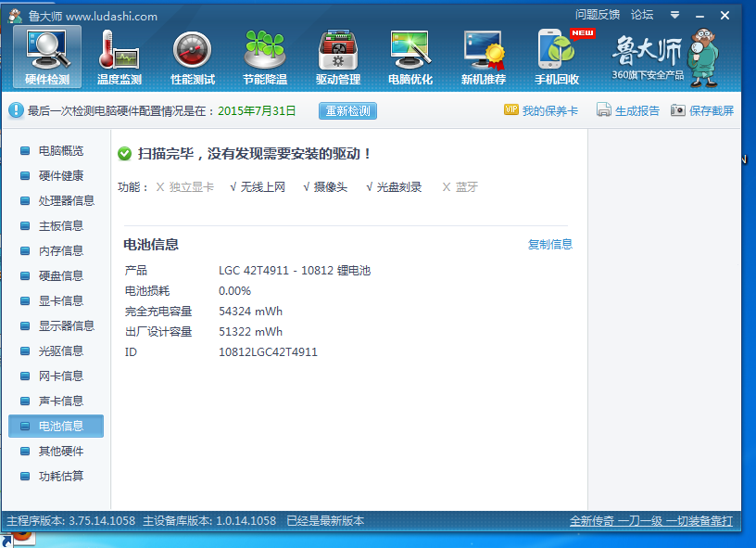Select 光驱信息 in the sidebar
Image resolution: width=756 pixels, height=548 pixels.
tap(57, 351)
